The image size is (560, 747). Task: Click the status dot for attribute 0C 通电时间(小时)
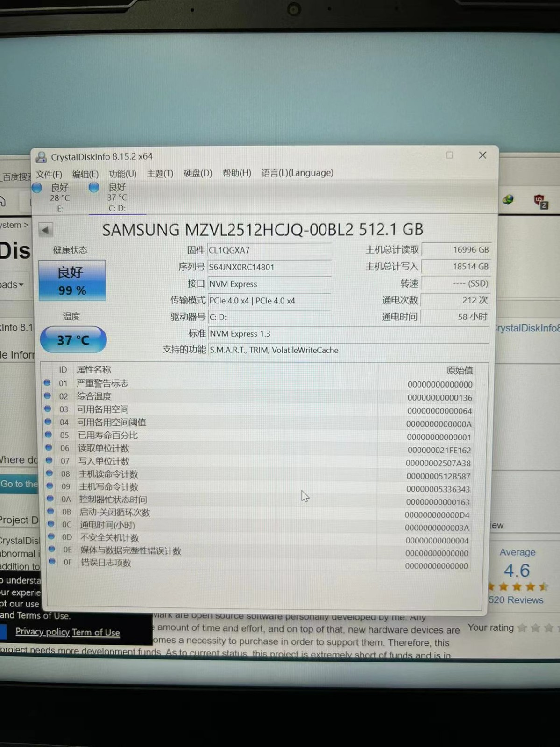point(51,524)
